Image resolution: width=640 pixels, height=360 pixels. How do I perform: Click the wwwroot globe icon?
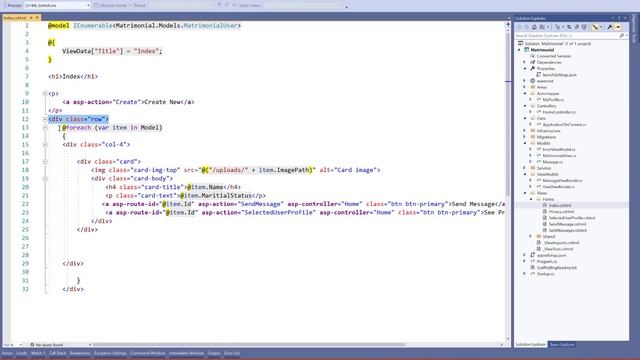pos(532,81)
